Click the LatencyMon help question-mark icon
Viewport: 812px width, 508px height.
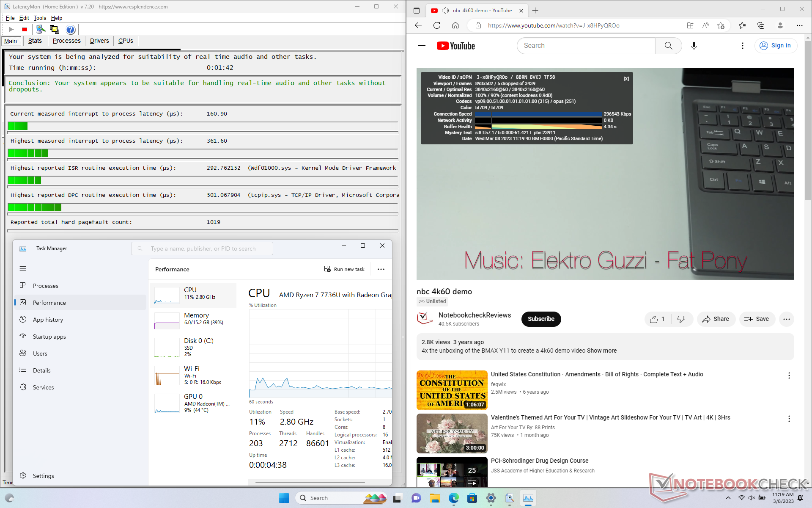[x=71, y=29]
